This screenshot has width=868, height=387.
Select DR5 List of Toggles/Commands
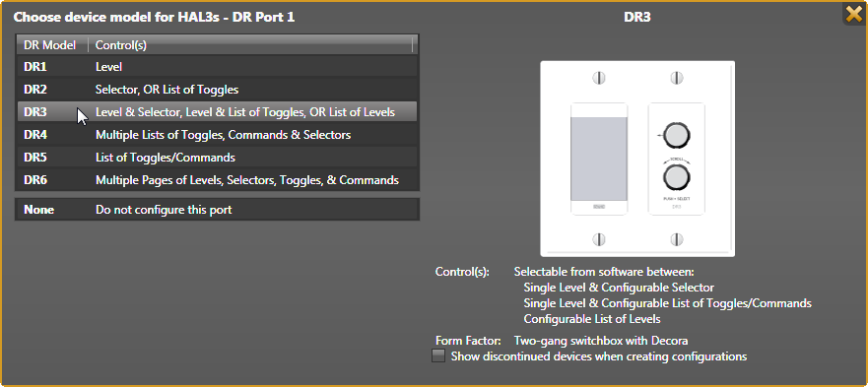[217, 158]
